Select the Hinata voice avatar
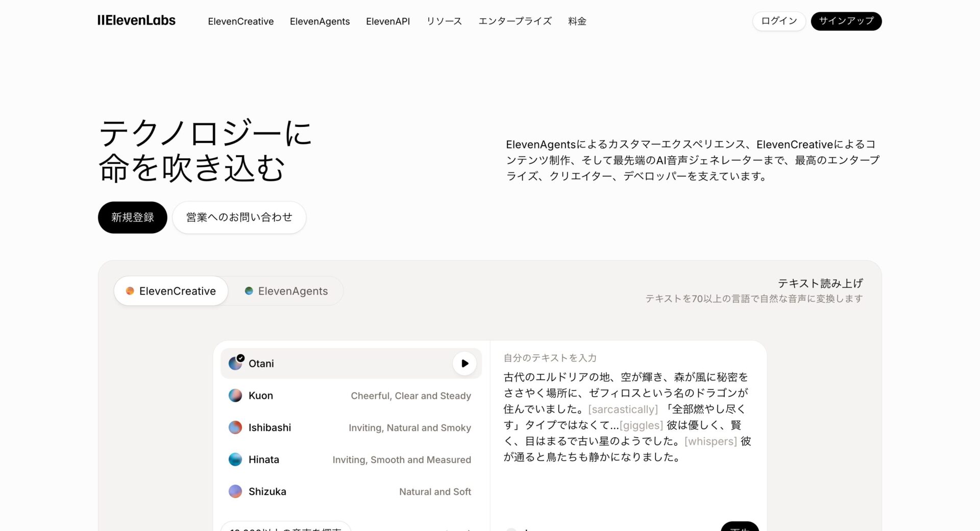Screen dimensions: 980x531 235,459
